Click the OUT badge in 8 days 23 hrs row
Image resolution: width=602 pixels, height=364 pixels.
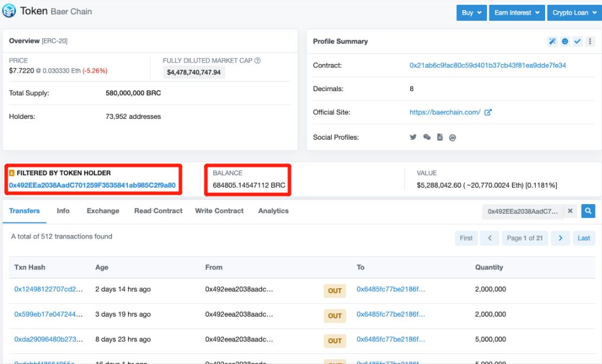click(335, 340)
